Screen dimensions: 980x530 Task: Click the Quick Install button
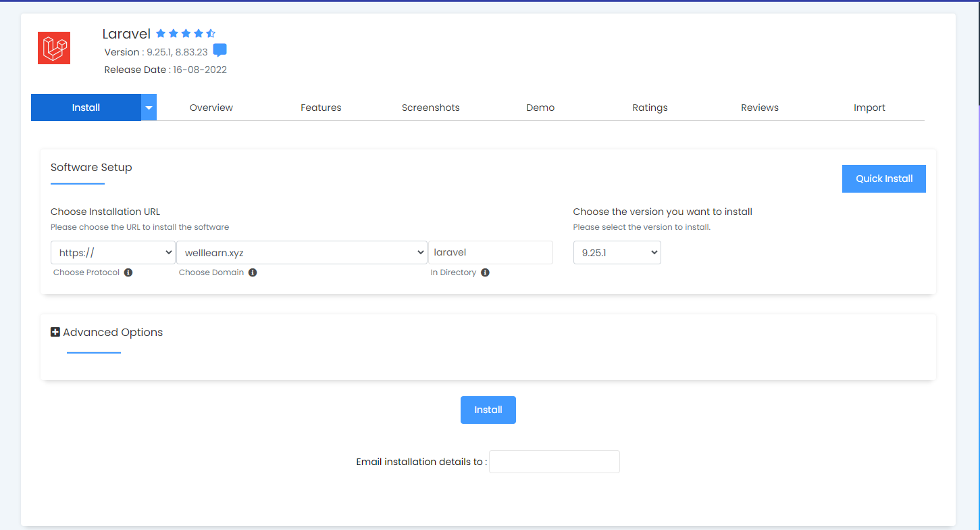[x=884, y=178]
